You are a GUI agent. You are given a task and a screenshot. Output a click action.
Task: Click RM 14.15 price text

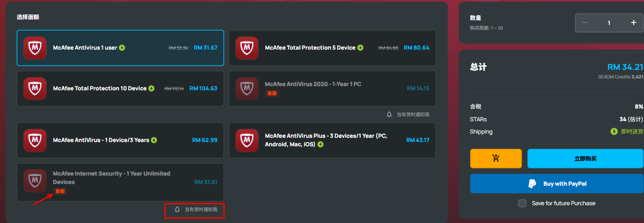418,89
